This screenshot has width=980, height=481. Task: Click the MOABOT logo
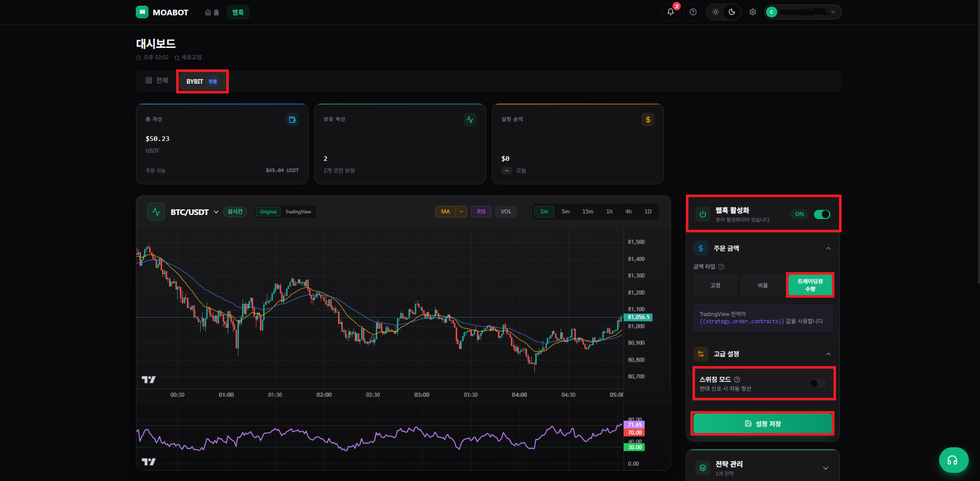click(x=162, y=12)
